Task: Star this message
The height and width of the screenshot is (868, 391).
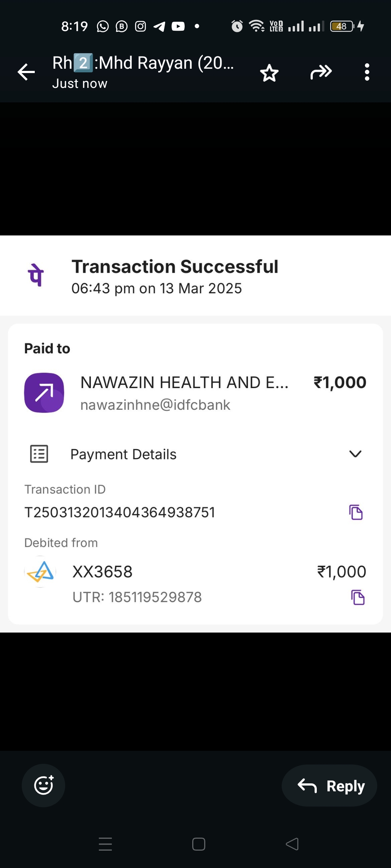Action: click(269, 73)
